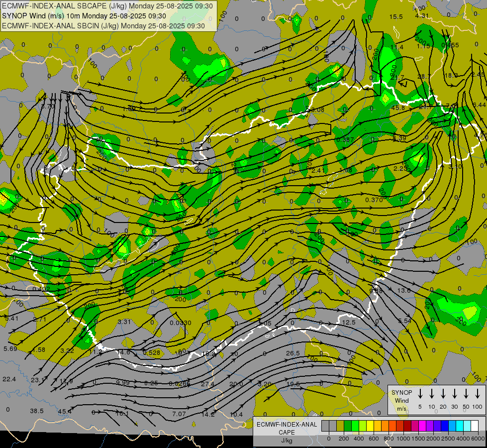Click the 4000 tick label on legend

tap(463, 439)
